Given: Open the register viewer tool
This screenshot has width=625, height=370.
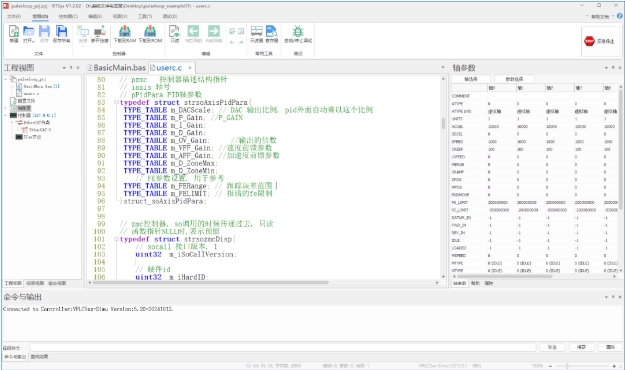Looking at the screenshot, I should (272, 33).
